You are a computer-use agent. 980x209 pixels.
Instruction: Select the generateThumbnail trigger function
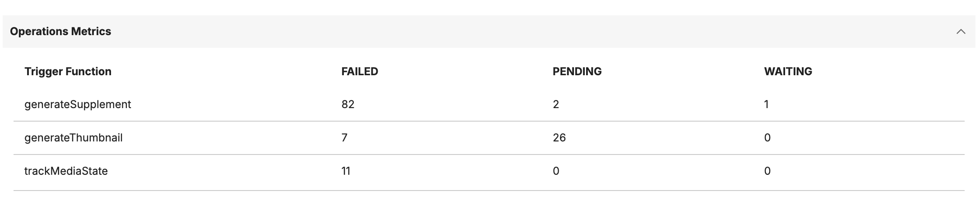[74, 138]
